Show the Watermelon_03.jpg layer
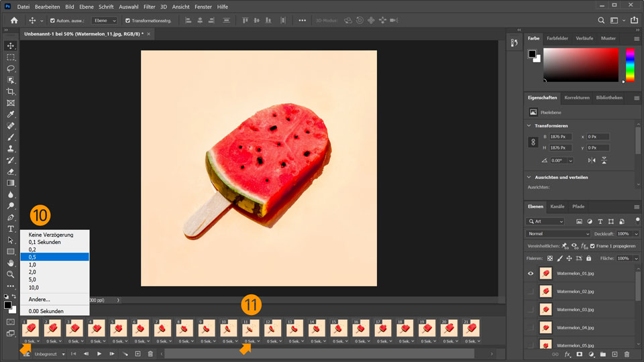Viewport: 644px width, 362px height. click(531, 310)
